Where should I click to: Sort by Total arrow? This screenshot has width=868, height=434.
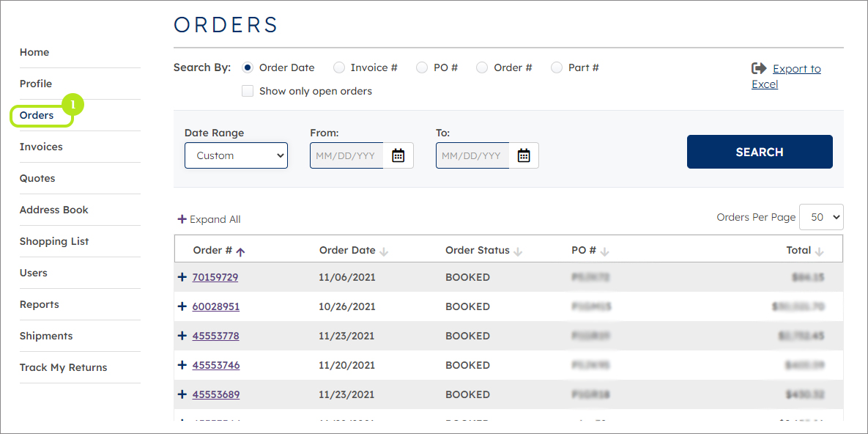819,251
